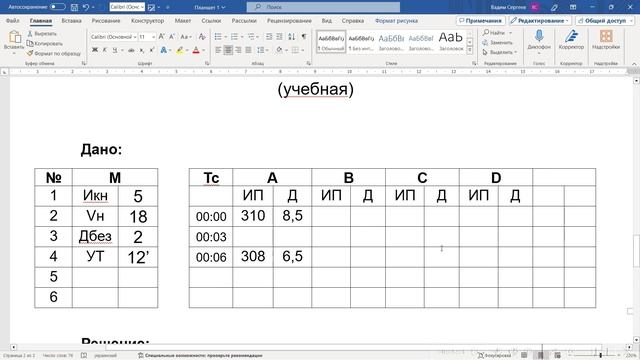
Task: Toggle bold Ж formatting
Action: click(x=95, y=50)
